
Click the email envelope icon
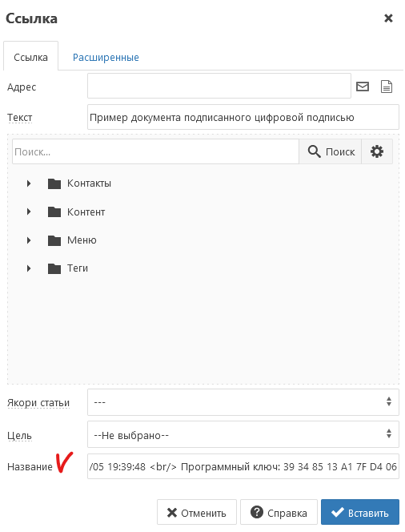pos(363,87)
